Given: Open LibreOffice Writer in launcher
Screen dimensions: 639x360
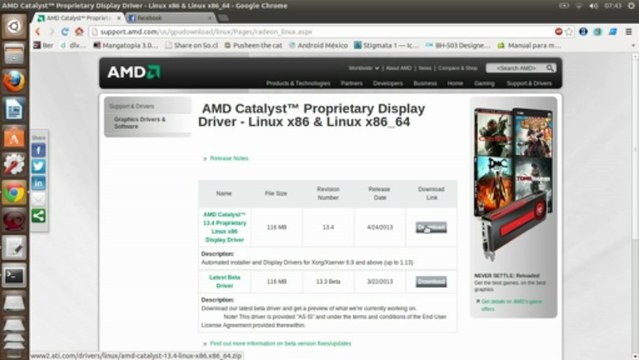Looking at the screenshot, I should 14,109.
